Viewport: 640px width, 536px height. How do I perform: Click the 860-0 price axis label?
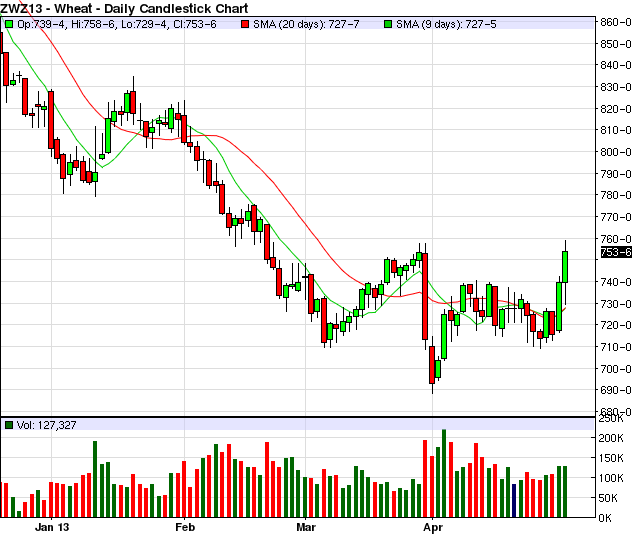coord(616,22)
